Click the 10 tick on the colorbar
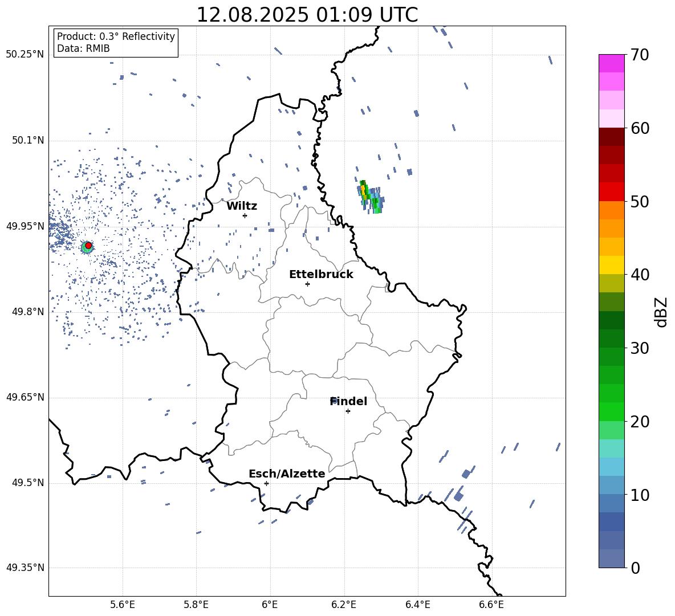The image size is (675, 616). [640, 495]
